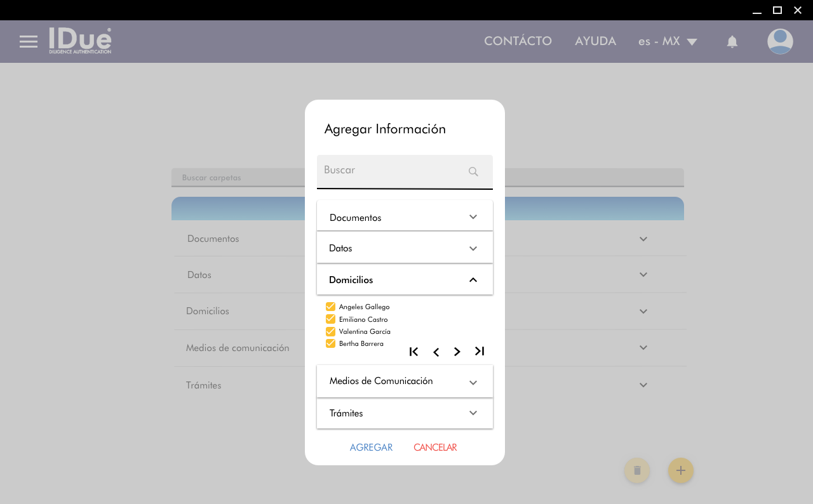Open the AYUDA menu item
813x504 pixels.
(x=595, y=41)
